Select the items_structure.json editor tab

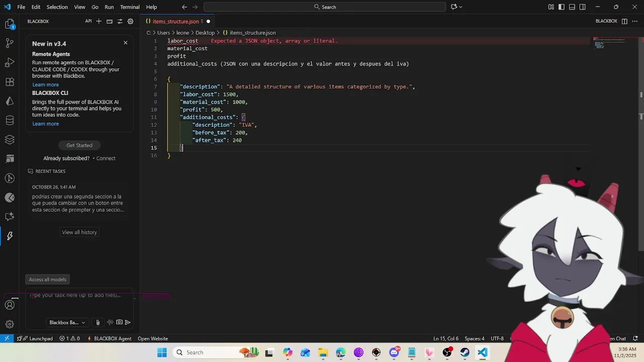pos(178,21)
